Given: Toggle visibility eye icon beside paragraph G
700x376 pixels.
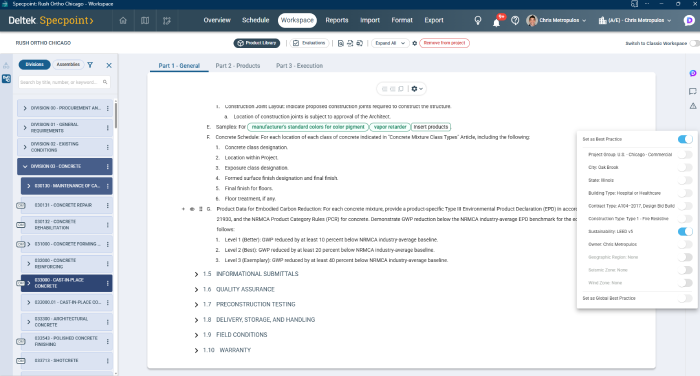Looking at the screenshot, I should tap(192, 209).
